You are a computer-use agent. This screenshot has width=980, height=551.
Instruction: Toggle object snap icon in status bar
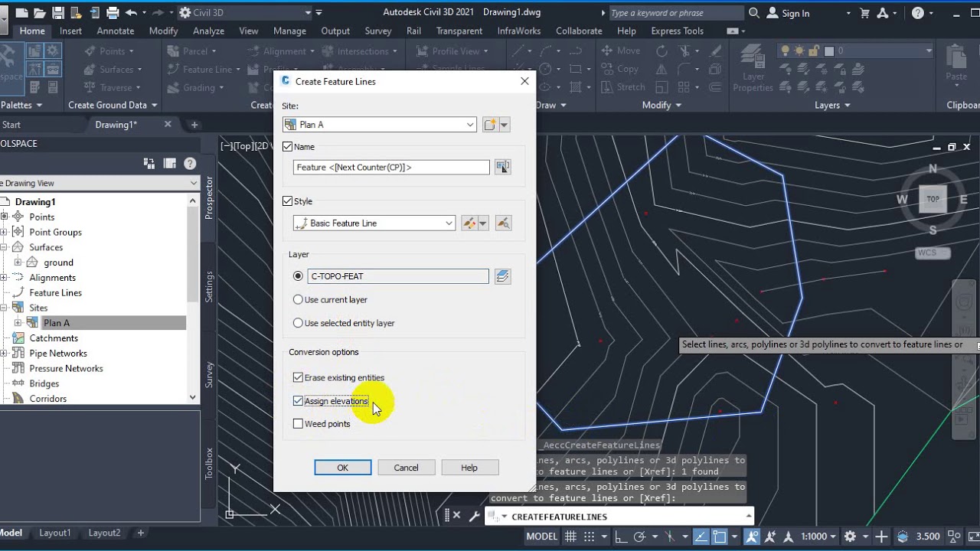[x=719, y=536]
